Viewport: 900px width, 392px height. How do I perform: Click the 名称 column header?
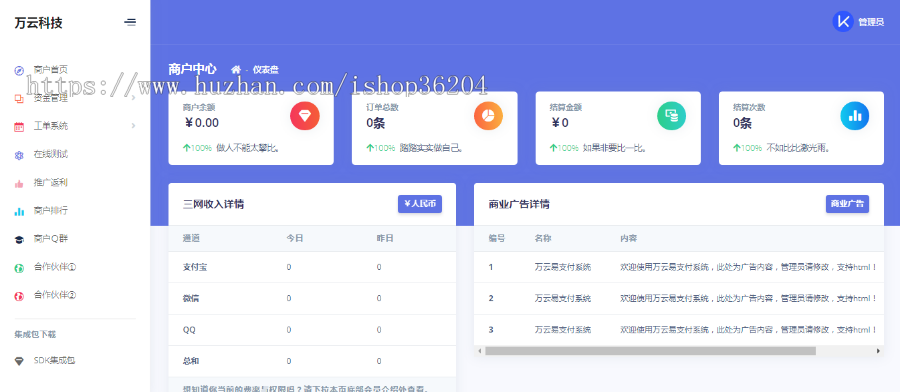point(543,238)
